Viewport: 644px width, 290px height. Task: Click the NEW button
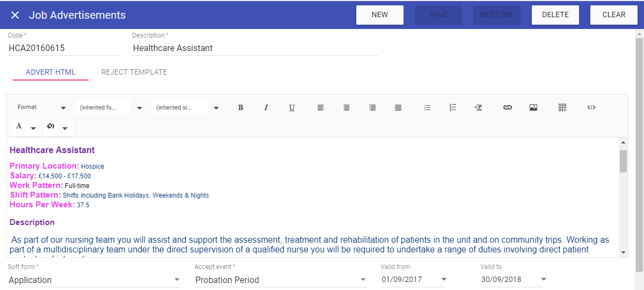[379, 15]
